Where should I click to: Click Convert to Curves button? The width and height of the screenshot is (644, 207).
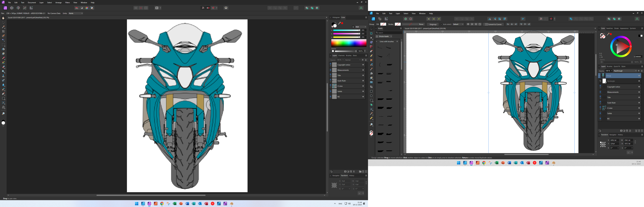pyautogui.click(x=493, y=24)
